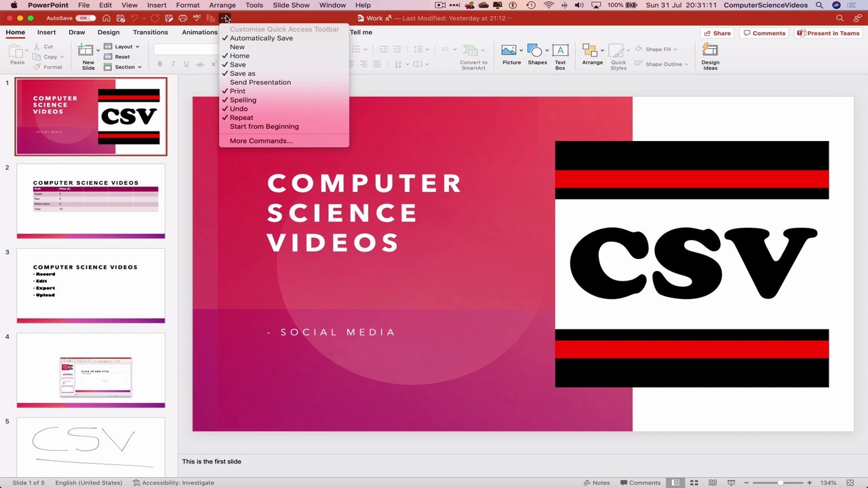This screenshot has width=868, height=488.
Task: Adjust the zoom slider in status bar
Action: pos(781,483)
